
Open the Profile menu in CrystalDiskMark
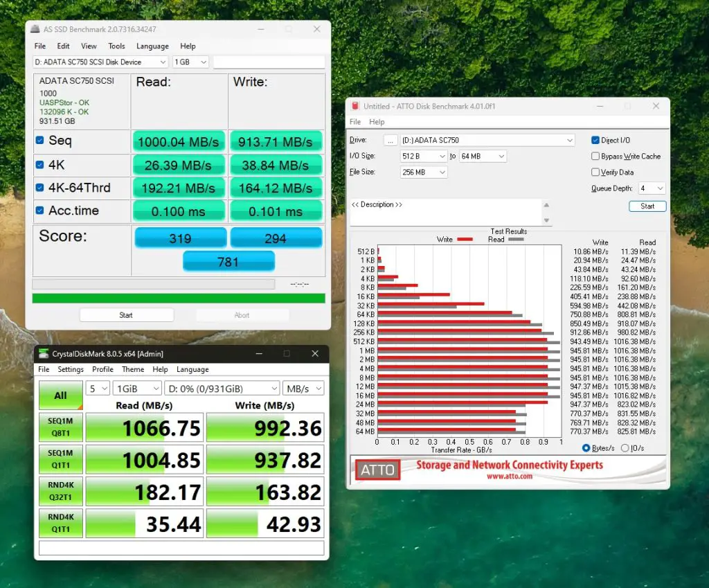(102, 369)
